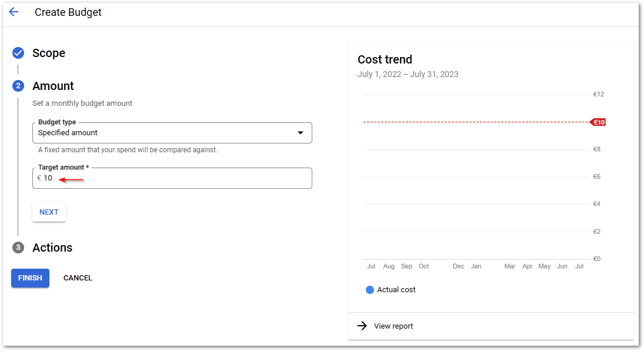Viewport: 644px width, 351px height.
Task: Click FINISH to save the budget
Action: point(30,278)
